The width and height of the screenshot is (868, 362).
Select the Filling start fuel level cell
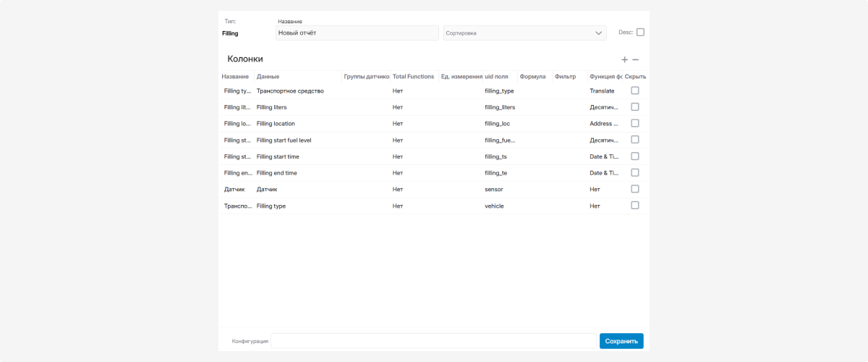click(x=284, y=140)
